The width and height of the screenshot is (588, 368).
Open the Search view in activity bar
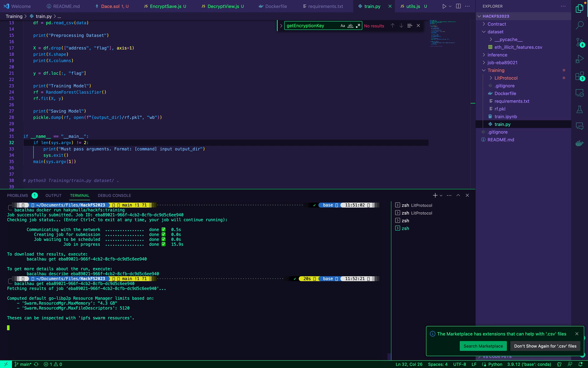pos(579,25)
